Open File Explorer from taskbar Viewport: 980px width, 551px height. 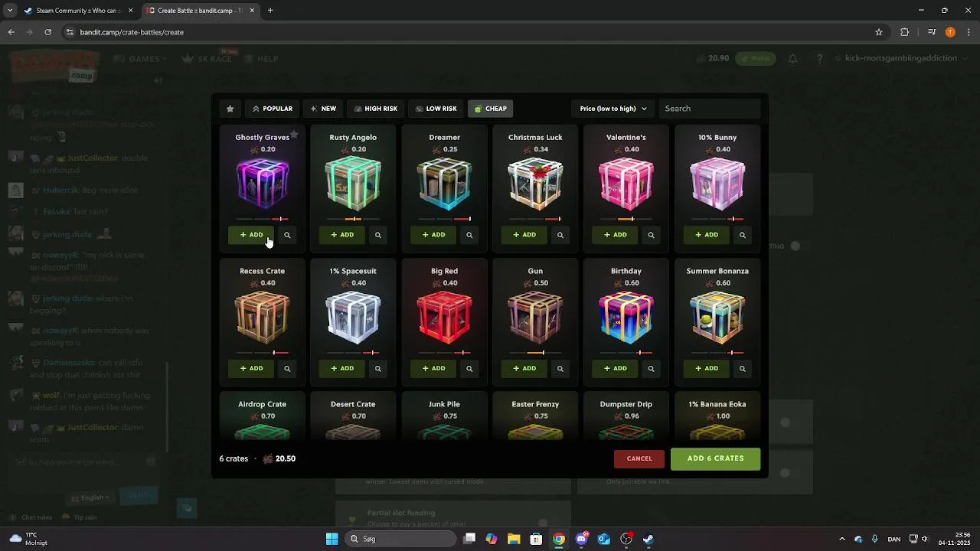click(x=514, y=539)
